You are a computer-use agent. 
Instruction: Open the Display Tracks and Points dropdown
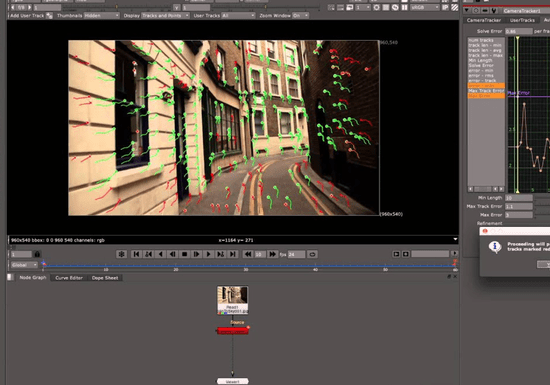165,16
